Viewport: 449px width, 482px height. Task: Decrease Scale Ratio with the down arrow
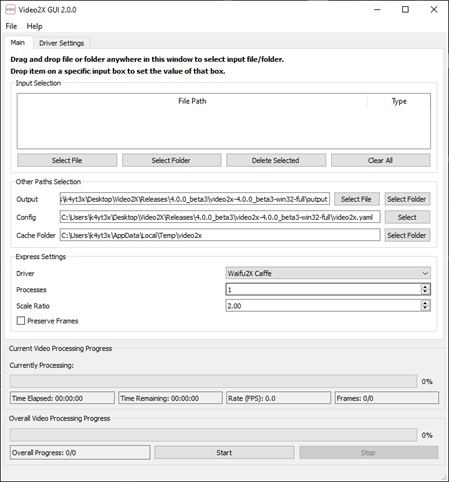(425, 308)
